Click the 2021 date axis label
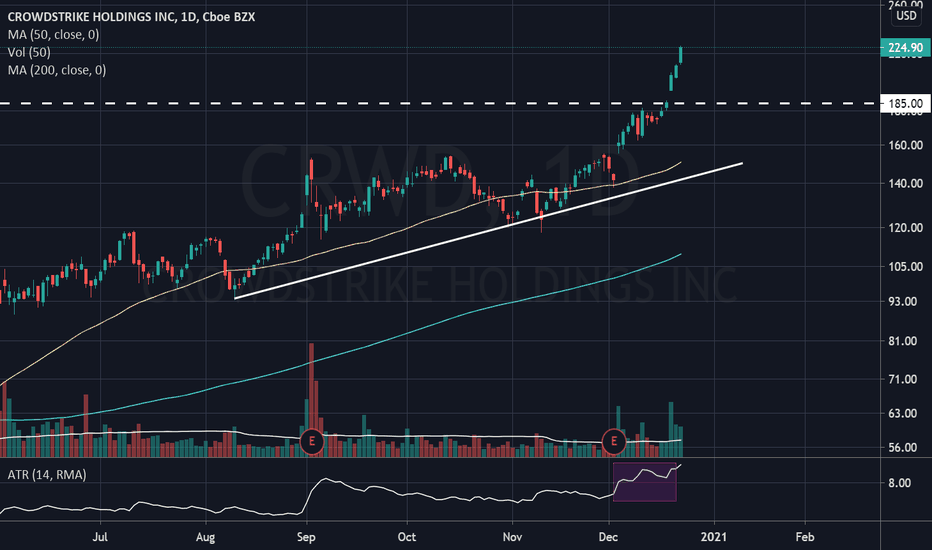 coord(713,537)
